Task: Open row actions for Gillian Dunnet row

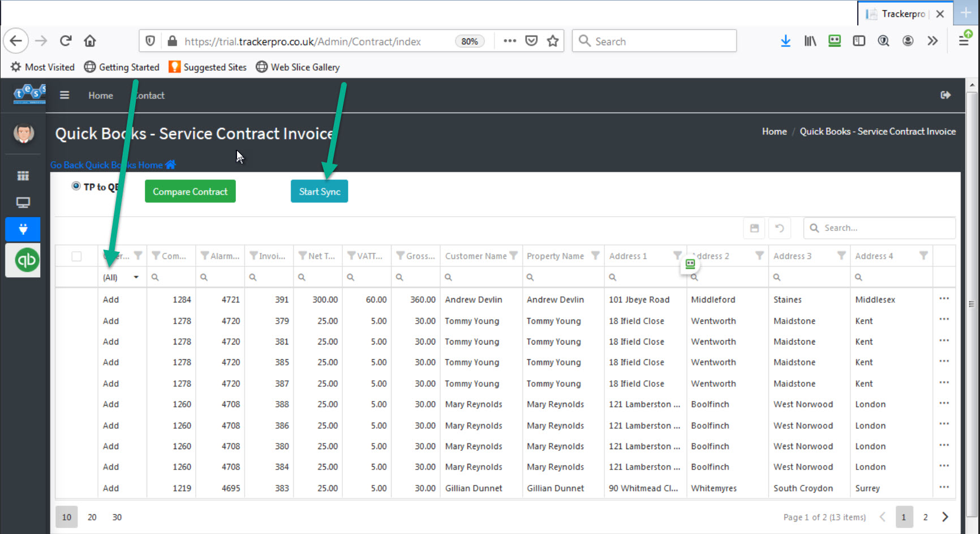Action: (x=944, y=487)
